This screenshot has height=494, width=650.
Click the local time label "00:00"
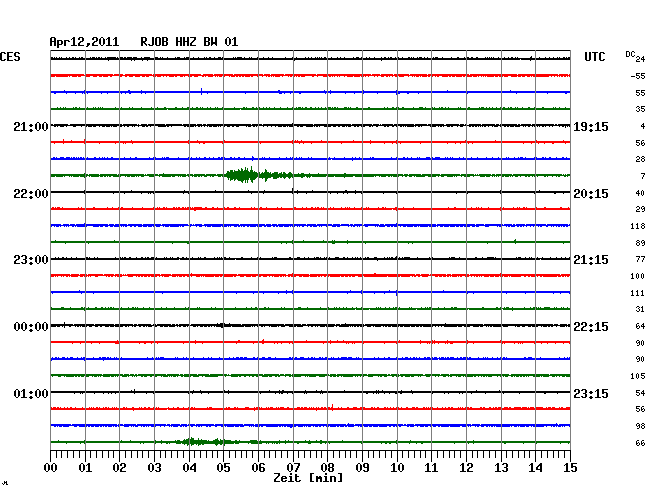click(31, 327)
